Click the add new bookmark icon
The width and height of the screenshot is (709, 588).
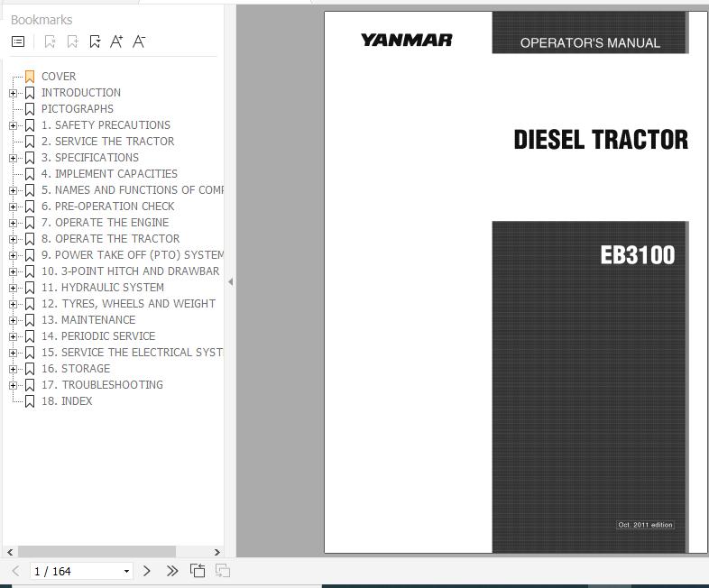coord(72,41)
